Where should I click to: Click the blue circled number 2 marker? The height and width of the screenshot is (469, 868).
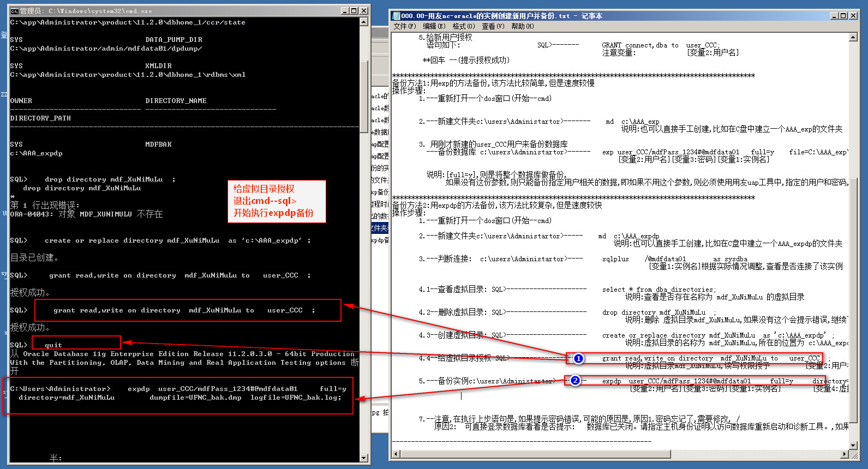575,381
